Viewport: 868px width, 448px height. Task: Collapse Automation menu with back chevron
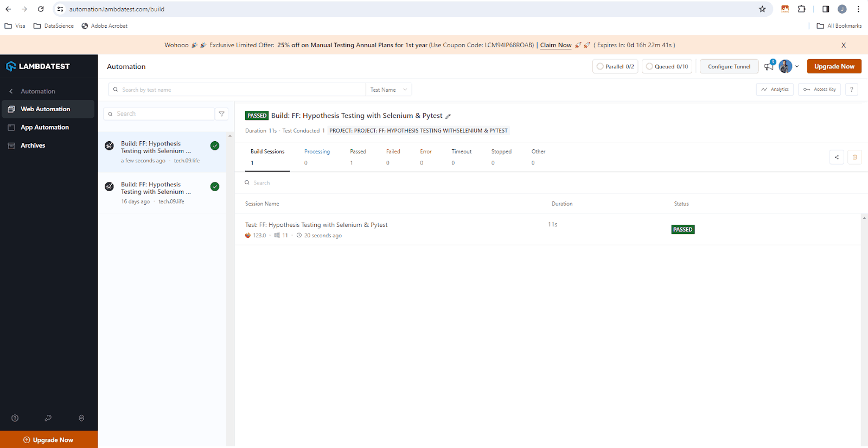(11, 91)
